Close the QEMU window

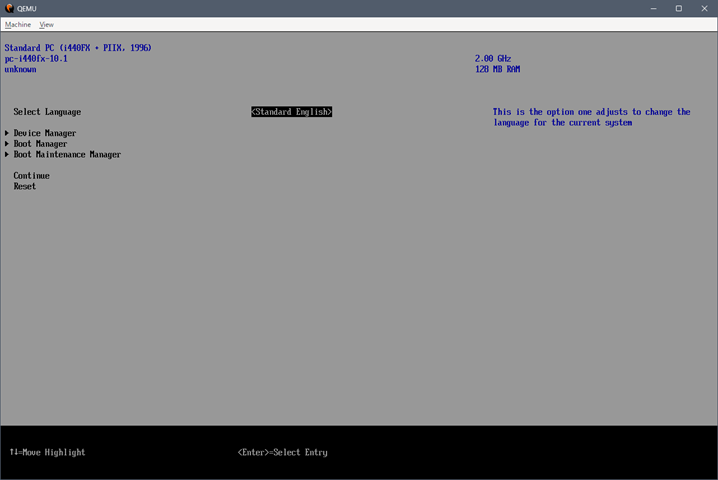click(704, 8)
